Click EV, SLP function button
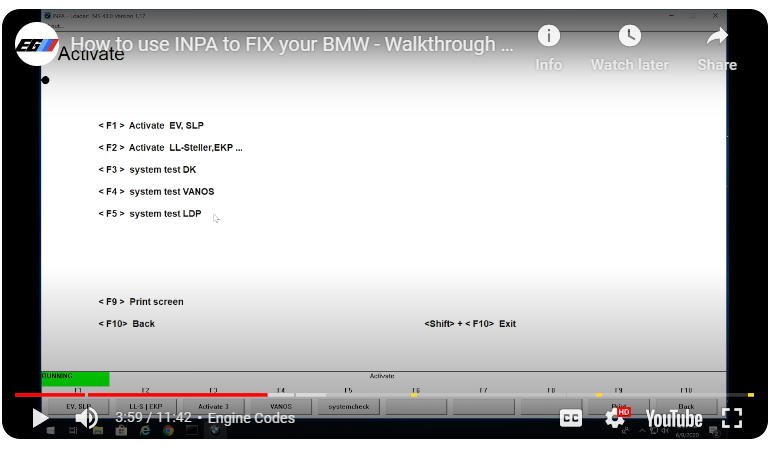 78,407
